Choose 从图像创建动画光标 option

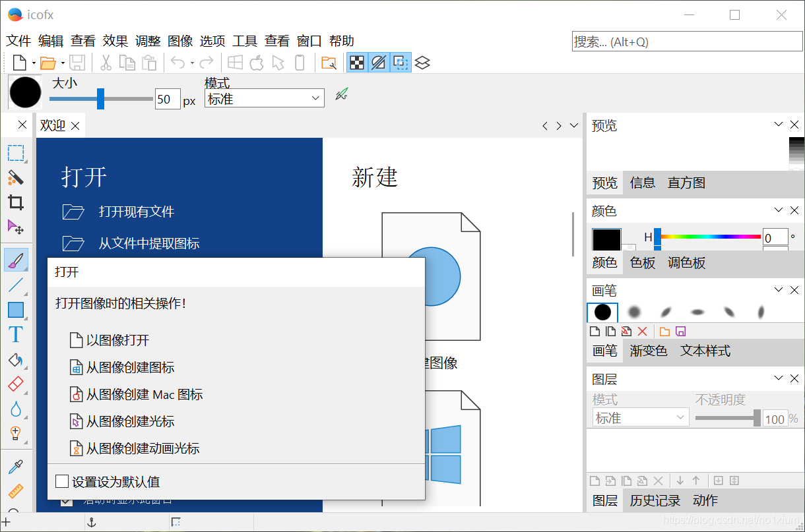[x=135, y=448]
